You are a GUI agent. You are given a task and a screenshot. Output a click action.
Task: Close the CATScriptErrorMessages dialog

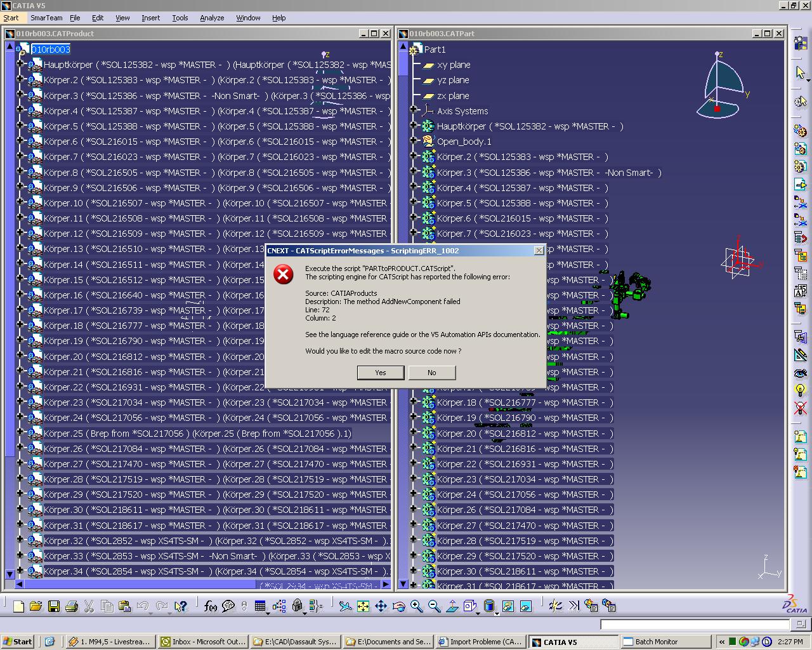[539, 251]
